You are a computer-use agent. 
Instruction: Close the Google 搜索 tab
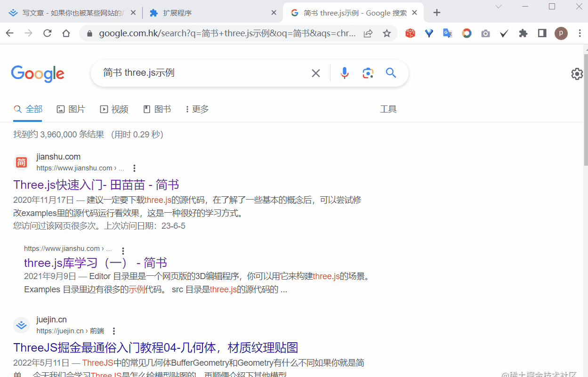[x=415, y=13]
